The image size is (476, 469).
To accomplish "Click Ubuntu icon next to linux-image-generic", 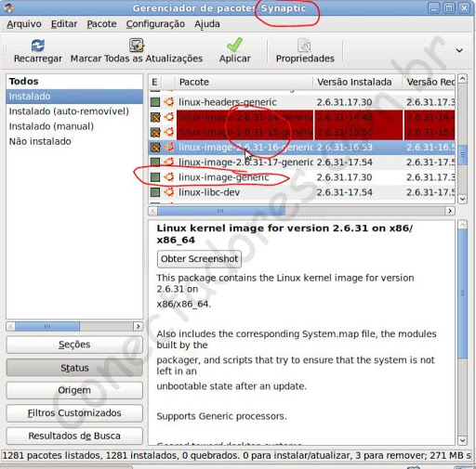I will [x=169, y=177].
